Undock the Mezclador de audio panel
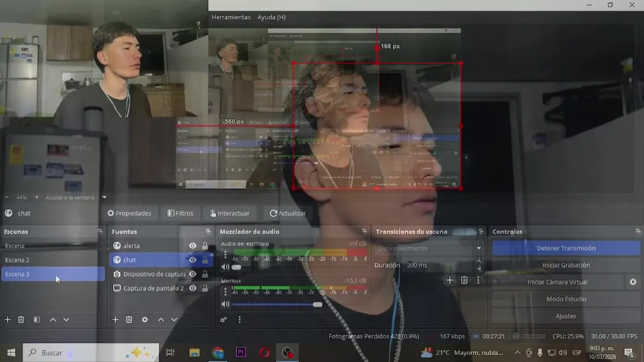 [364, 232]
